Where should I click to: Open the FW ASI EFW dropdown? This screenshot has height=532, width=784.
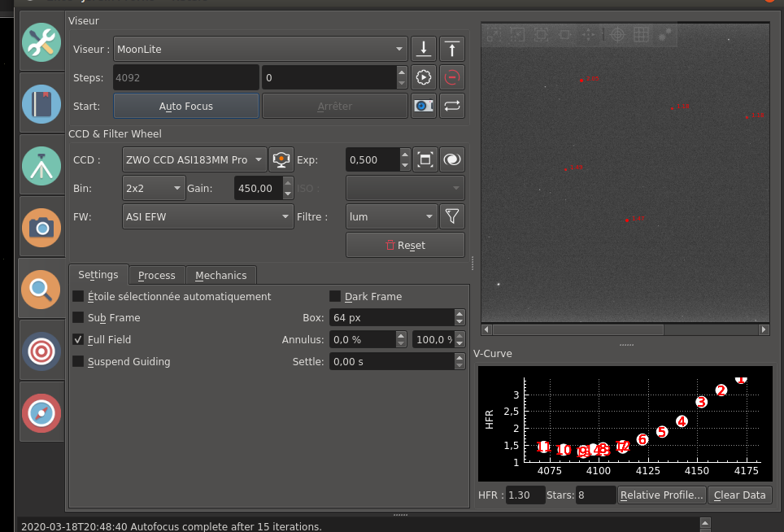(208, 216)
